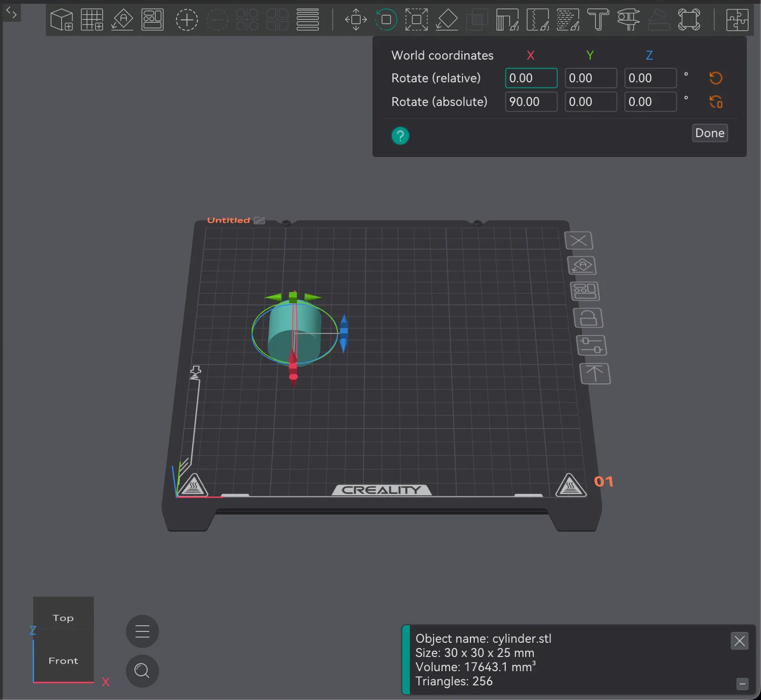The width and height of the screenshot is (761, 700).
Task: Focus the Rotate (relative) Y field
Action: click(x=591, y=78)
